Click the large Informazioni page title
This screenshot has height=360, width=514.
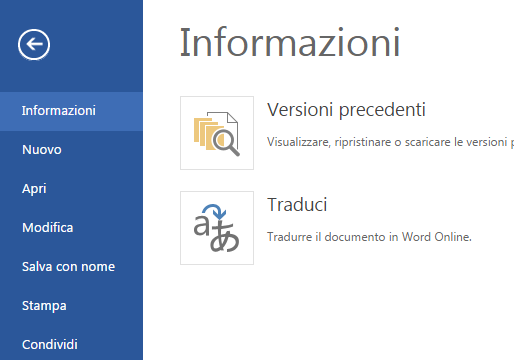pyautogui.click(x=290, y=43)
